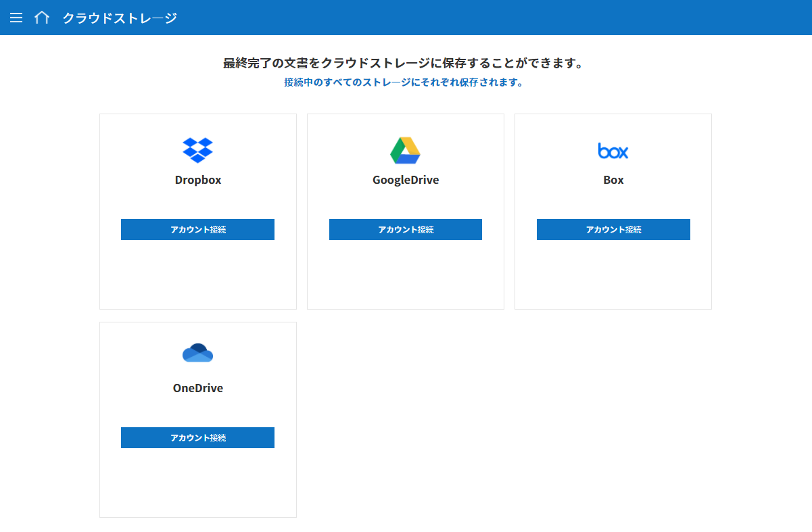Viewport: 812px width, 532px height.
Task: Click the Dropbox logo icon
Action: tap(198, 150)
